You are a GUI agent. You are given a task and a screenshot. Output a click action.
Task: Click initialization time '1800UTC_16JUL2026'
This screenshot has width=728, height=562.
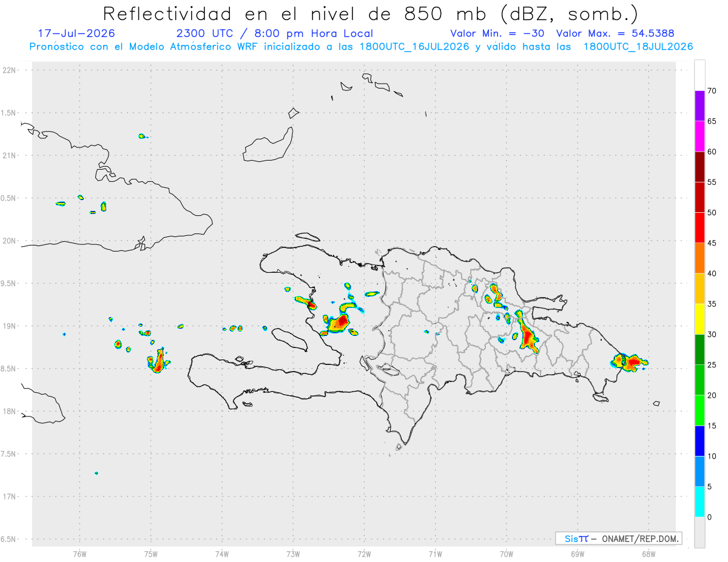[414, 47]
